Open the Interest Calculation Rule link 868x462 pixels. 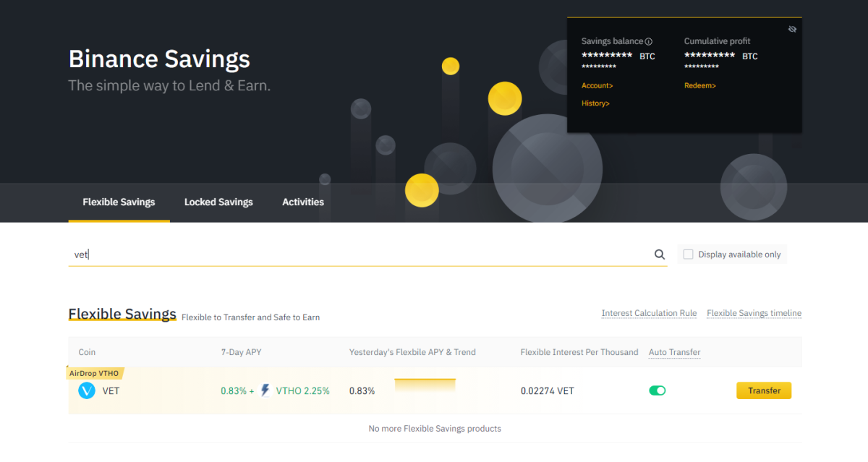(650, 313)
